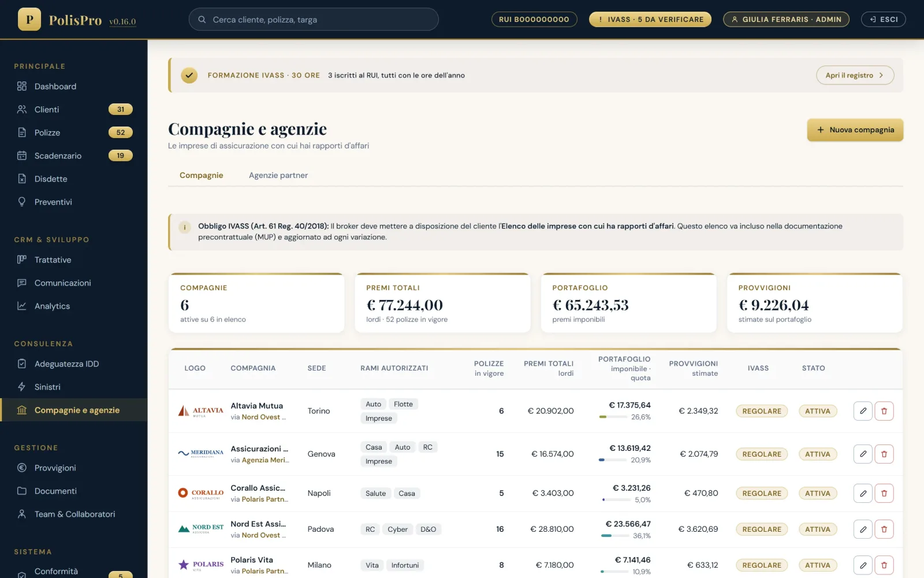Image resolution: width=924 pixels, height=578 pixels.
Task: Click the Altavia company logo
Action: [200, 411]
